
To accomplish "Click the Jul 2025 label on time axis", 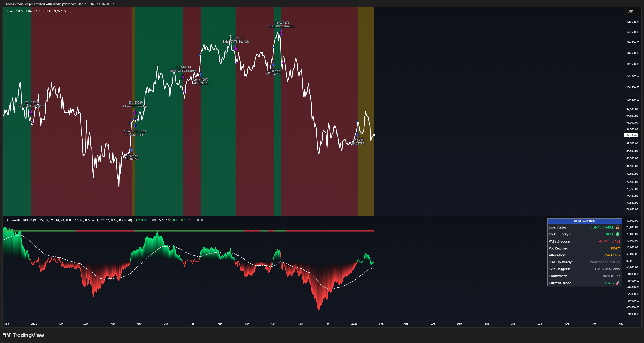I will [193, 324].
